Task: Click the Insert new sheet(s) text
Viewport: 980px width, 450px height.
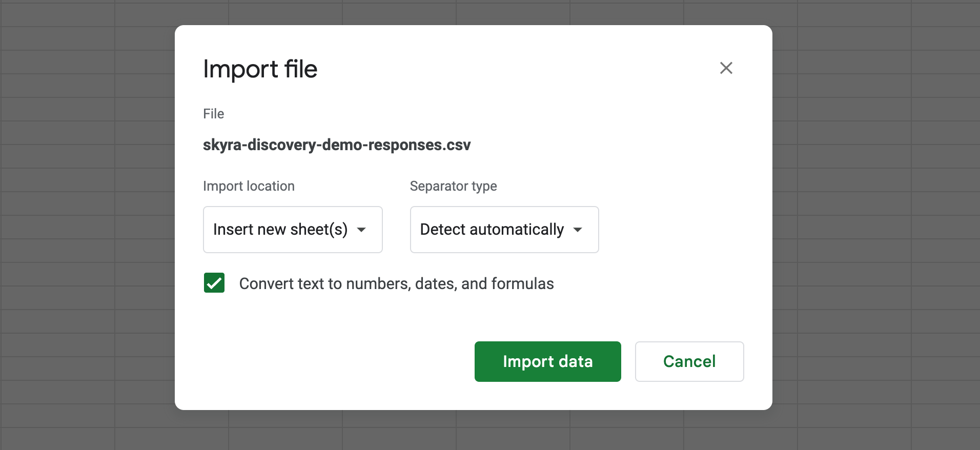Action: [280, 230]
